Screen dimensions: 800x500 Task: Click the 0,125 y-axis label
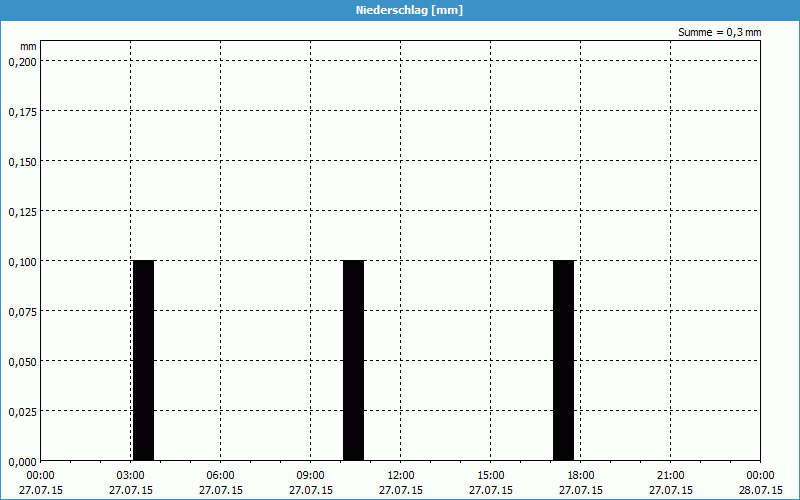pos(21,211)
